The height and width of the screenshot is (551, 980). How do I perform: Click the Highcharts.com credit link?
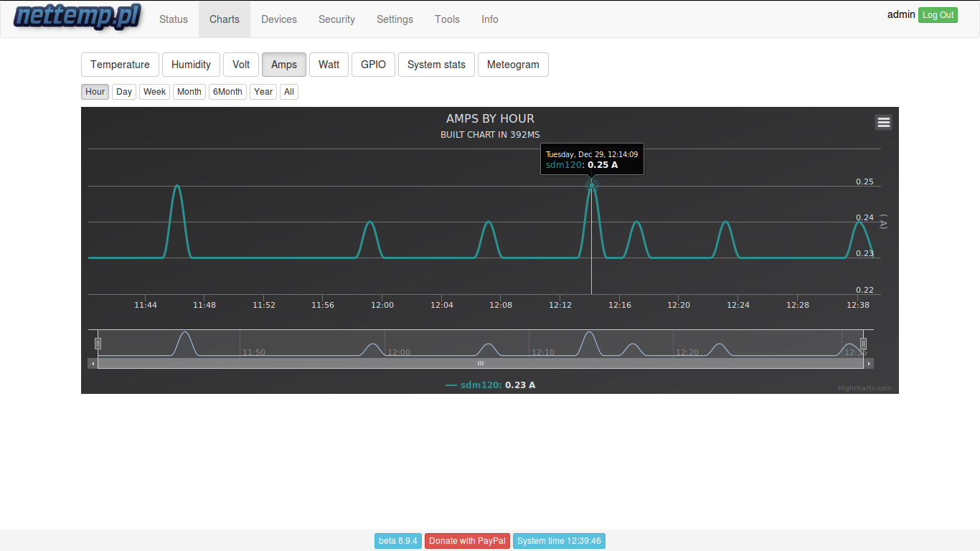864,388
